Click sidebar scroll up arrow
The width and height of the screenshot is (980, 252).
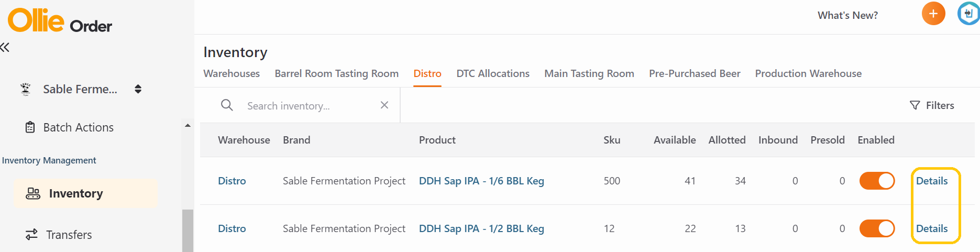pyautogui.click(x=188, y=126)
